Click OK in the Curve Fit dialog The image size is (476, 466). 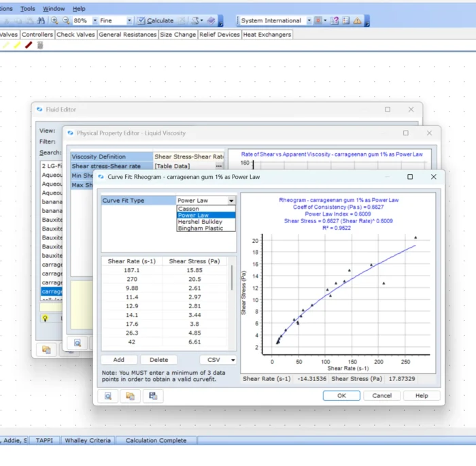point(341,395)
